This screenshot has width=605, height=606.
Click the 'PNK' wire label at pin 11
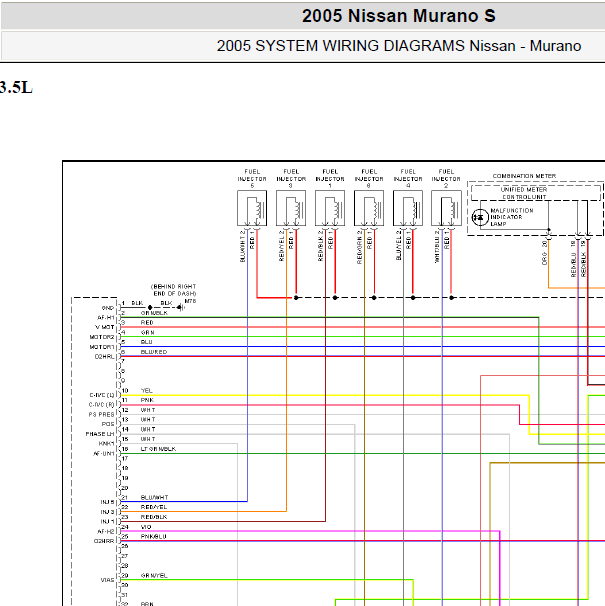[147, 400]
